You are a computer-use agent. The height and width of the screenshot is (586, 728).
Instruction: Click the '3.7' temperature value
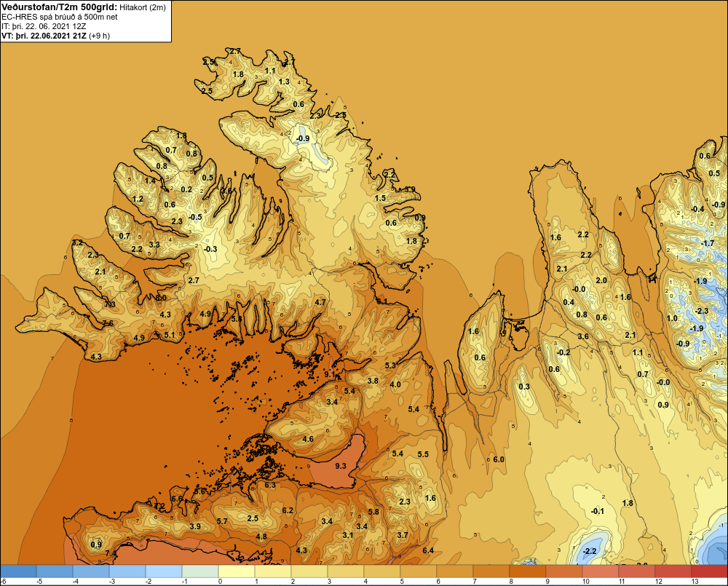pos(402,535)
